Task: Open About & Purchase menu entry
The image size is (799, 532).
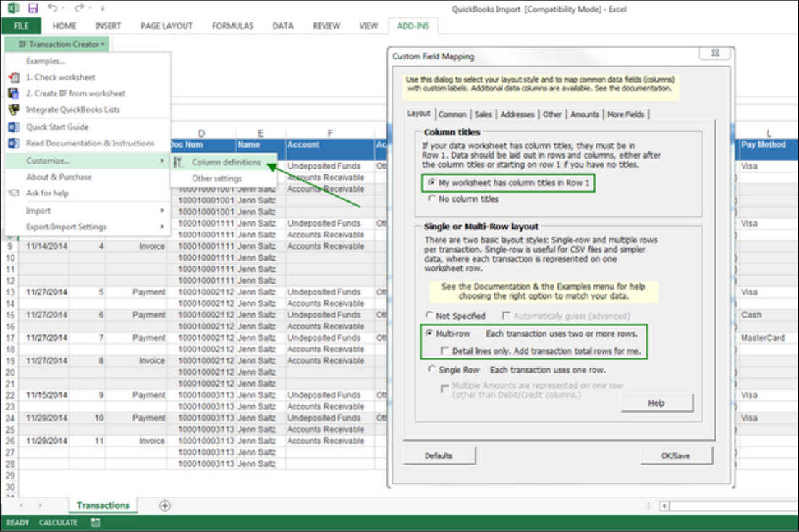Action: pos(59,177)
